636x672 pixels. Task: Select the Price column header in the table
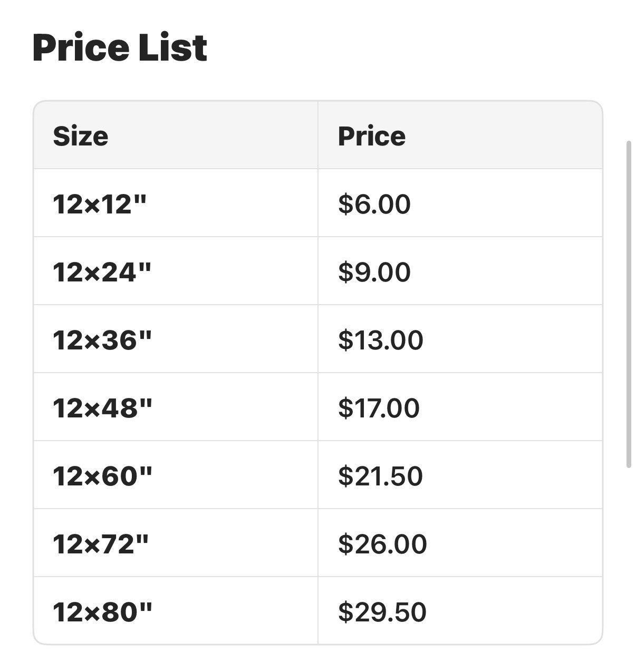coord(372,136)
